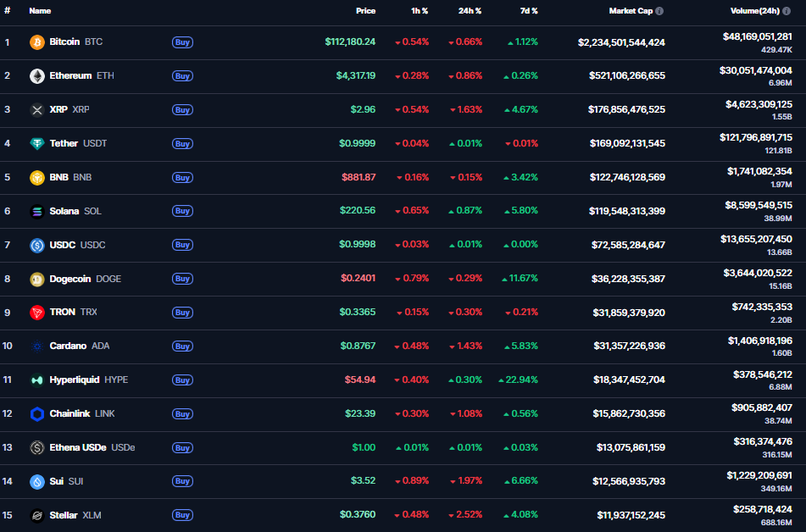Click the Bitcoin coin logo icon

37,42
